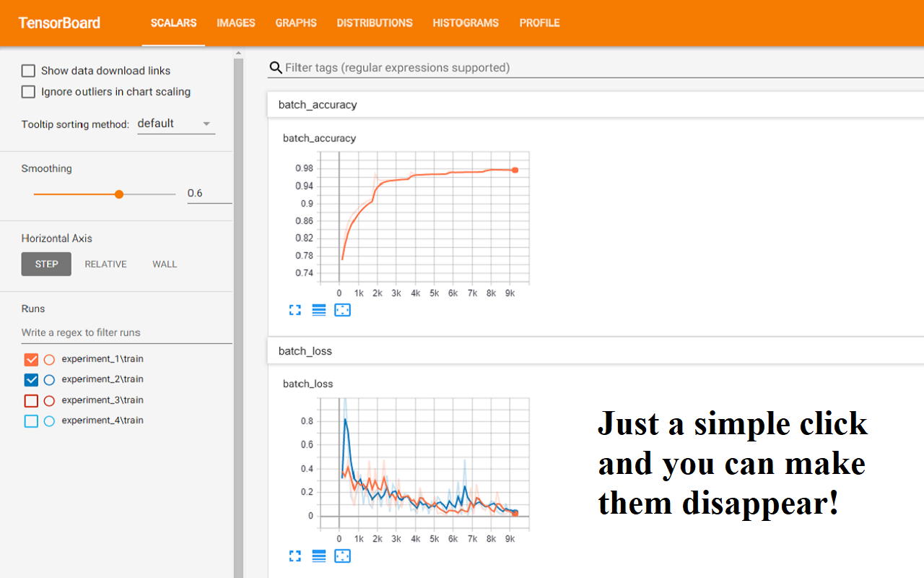Fit batch_accuracy chart domain to data
924x578 pixels.
tap(342, 310)
